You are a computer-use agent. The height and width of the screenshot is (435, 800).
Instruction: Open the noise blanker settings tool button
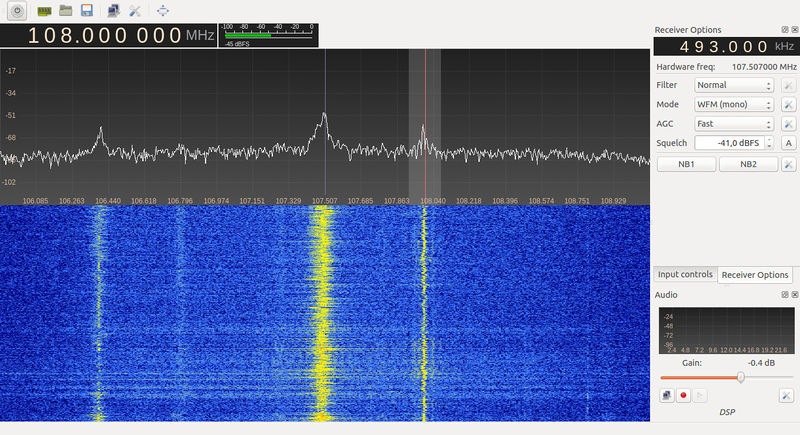[788, 164]
